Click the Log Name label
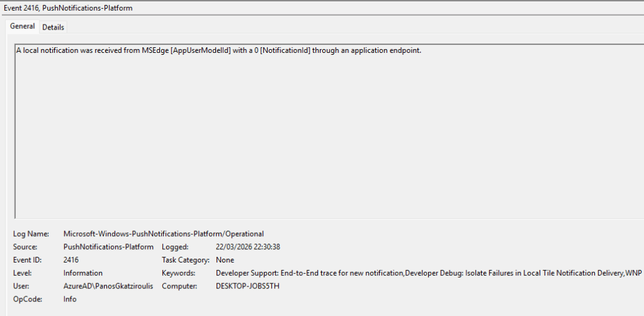Screen dimensions: 644x316 tap(30, 234)
